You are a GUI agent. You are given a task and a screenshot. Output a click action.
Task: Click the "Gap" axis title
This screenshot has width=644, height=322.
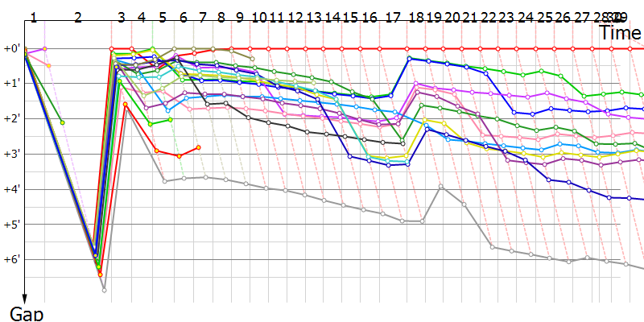pos(26,313)
